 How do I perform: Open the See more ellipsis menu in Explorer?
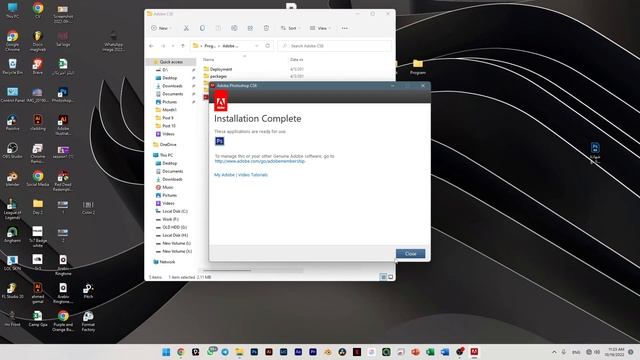coord(344,28)
